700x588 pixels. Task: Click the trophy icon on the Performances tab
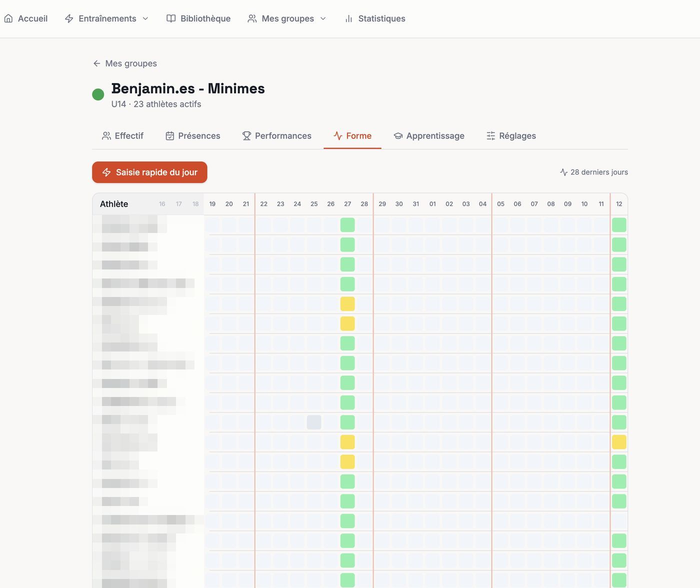pyautogui.click(x=246, y=136)
